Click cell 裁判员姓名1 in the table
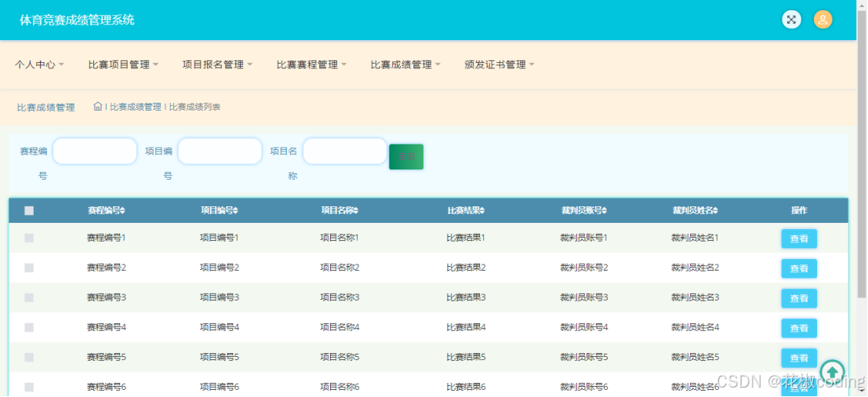Image resolution: width=868 pixels, height=397 pixels. click(695, 238)
